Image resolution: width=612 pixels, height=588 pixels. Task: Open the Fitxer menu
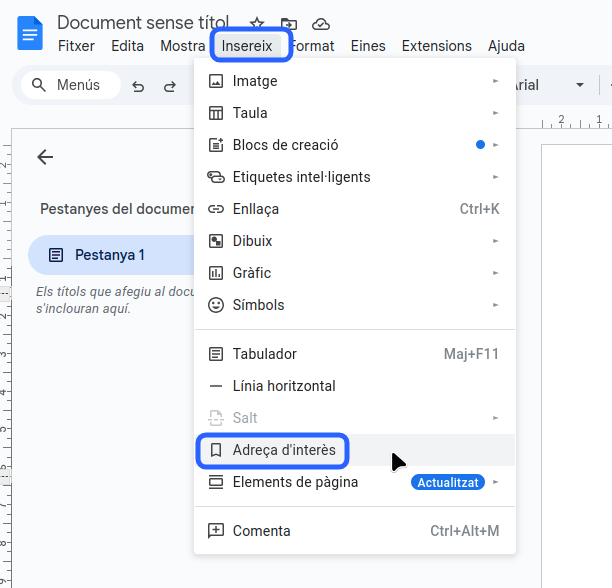(78, 46)
